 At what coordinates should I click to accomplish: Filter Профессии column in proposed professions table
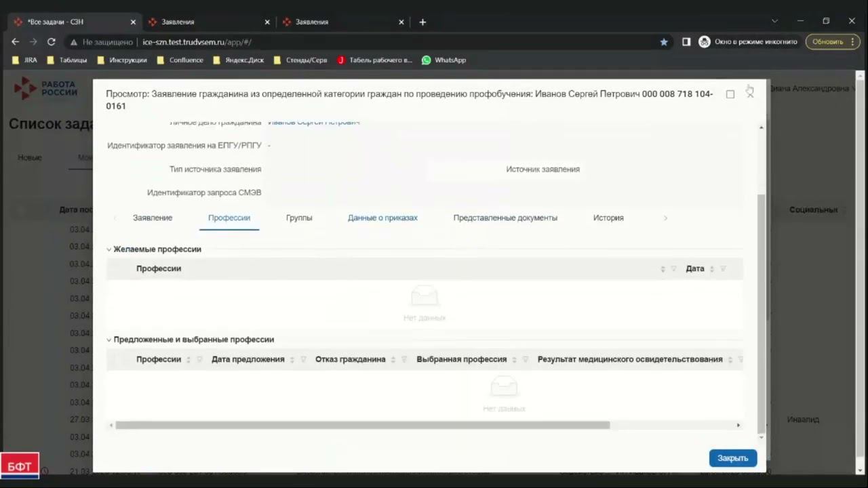(x=199, y=360)
